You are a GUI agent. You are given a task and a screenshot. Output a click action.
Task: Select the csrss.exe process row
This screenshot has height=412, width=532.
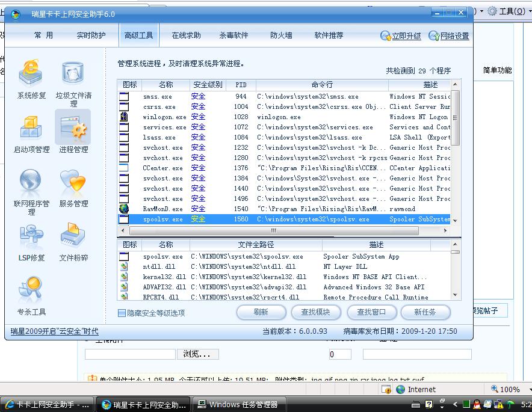[284, 106]
